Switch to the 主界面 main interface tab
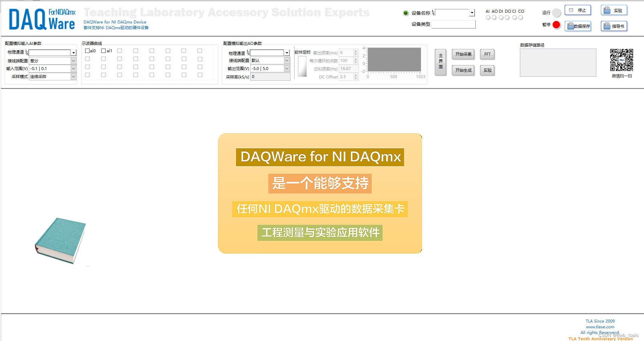Screen dimensions: 644x341 click(440, 62)
